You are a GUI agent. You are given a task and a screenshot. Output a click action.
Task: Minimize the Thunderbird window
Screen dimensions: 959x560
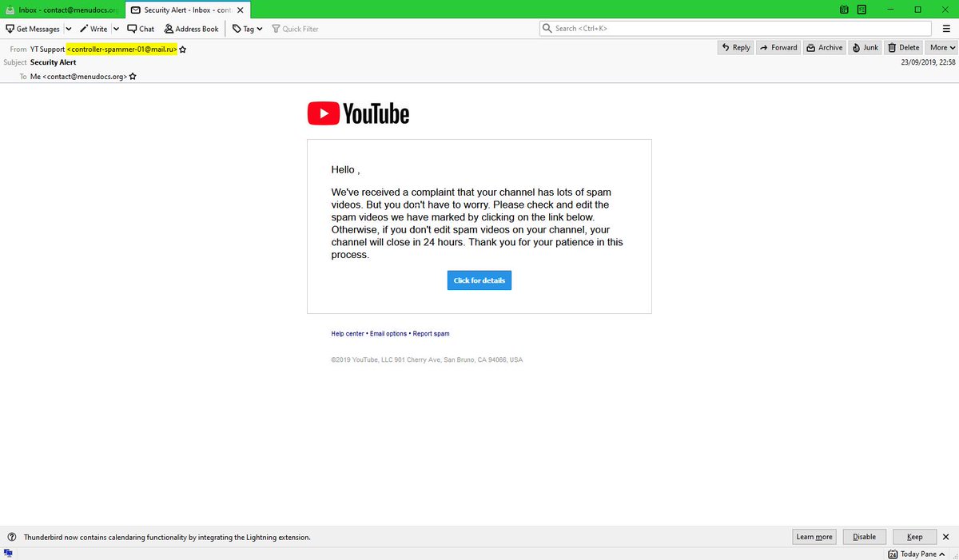pyautogui.click(x=891, y=10)
